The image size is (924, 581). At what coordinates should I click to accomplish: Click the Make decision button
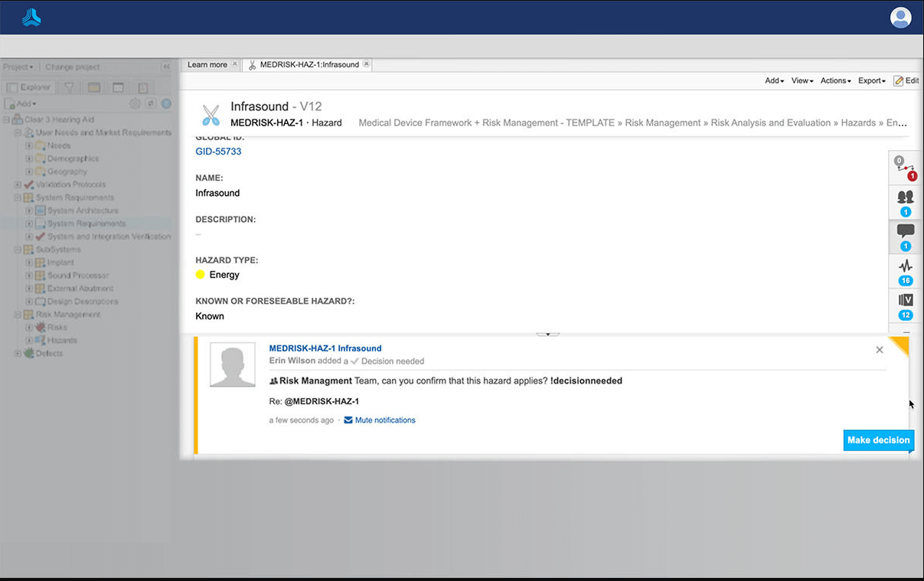[x=878, y=440]
